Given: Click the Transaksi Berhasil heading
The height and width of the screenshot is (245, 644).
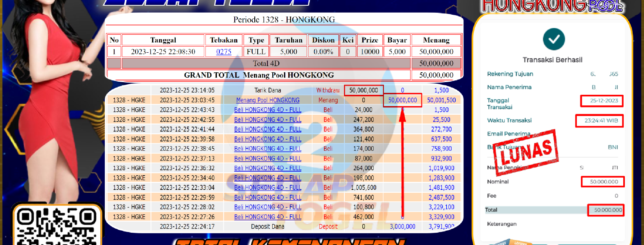Looking at the screenshot, I should pyautogui.click(x=553, y=60).
